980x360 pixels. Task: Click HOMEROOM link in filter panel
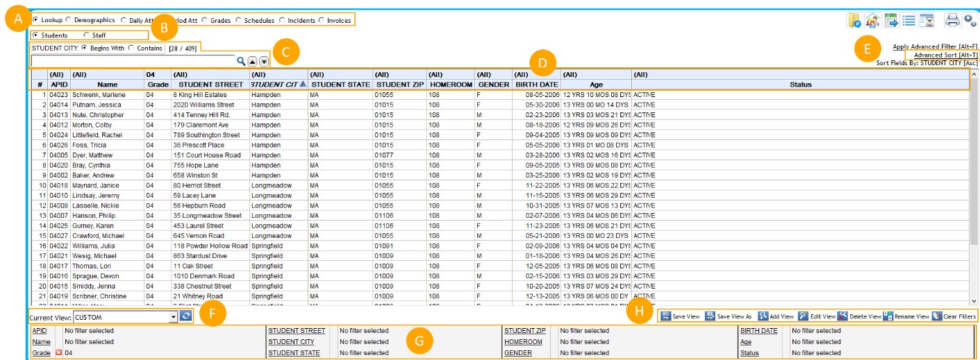pyautogui.click(x=523, y=342)
